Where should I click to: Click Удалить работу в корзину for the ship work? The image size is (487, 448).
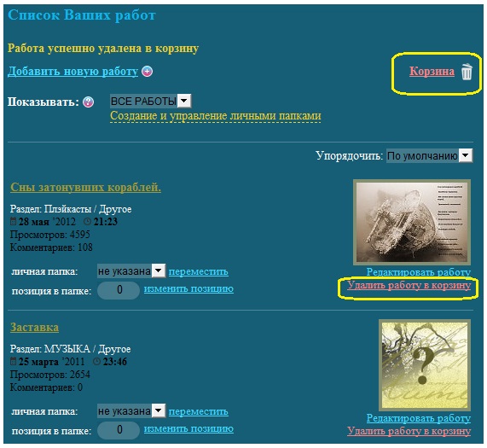pos(409,285)
